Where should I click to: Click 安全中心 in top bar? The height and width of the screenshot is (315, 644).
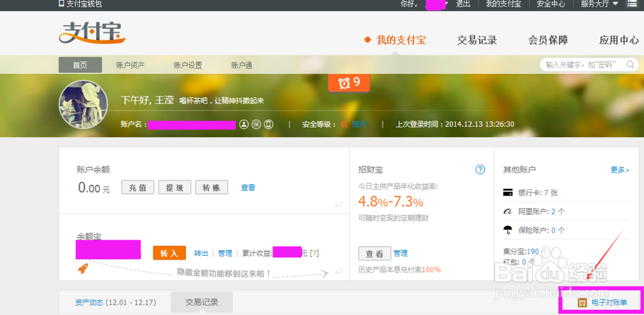click(x=551, y=4)
